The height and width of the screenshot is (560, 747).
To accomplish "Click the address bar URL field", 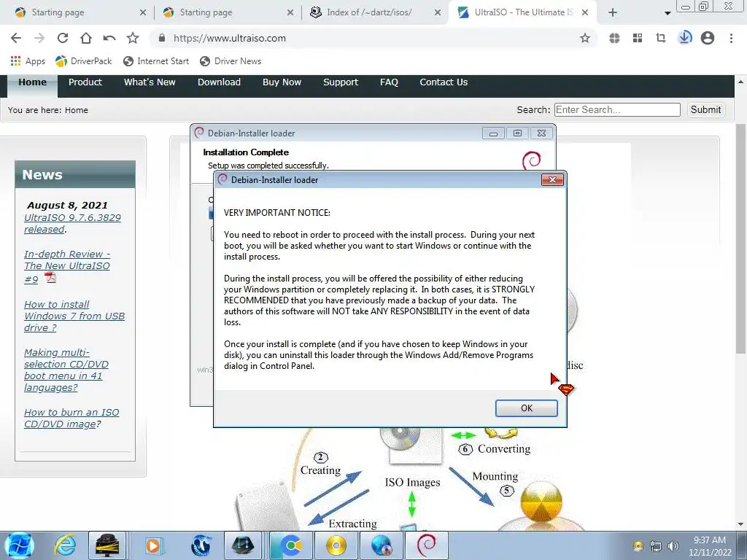I will tap(371, 38).
